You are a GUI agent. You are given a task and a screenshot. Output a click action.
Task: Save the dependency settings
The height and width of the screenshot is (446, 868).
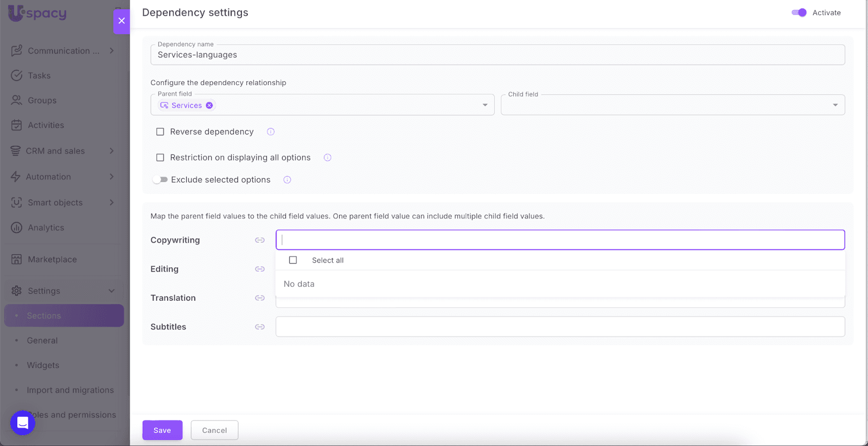point(162,430)
